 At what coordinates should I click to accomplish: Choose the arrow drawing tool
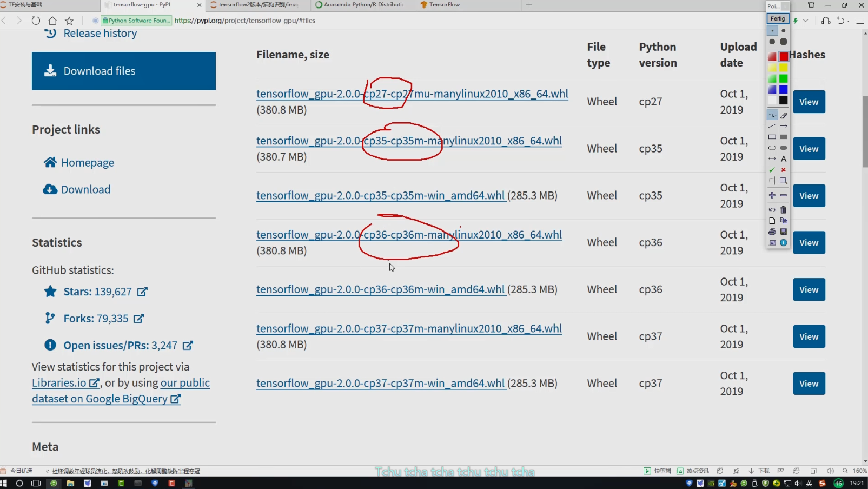pos(784,126)
